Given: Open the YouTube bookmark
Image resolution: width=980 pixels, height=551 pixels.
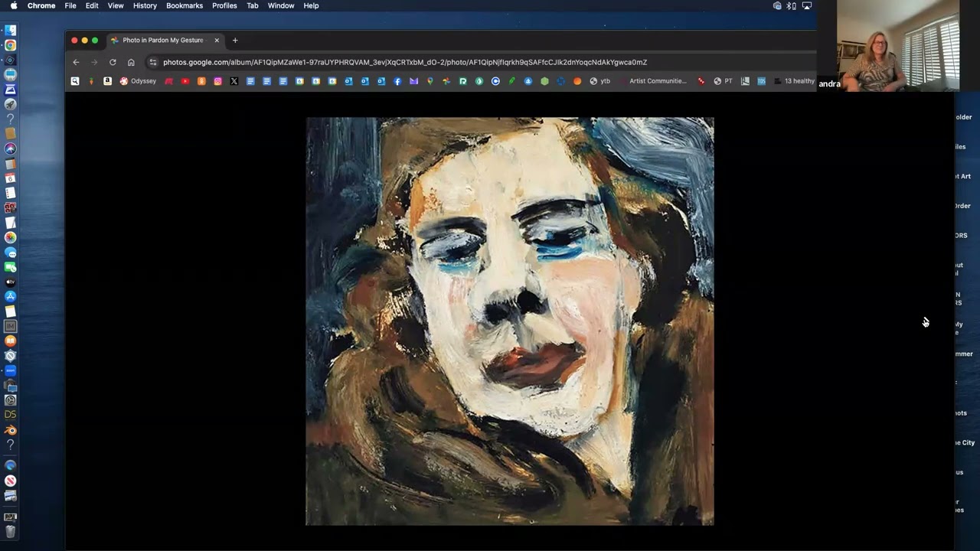Looking at the screenshot, I should coord(185,80).
